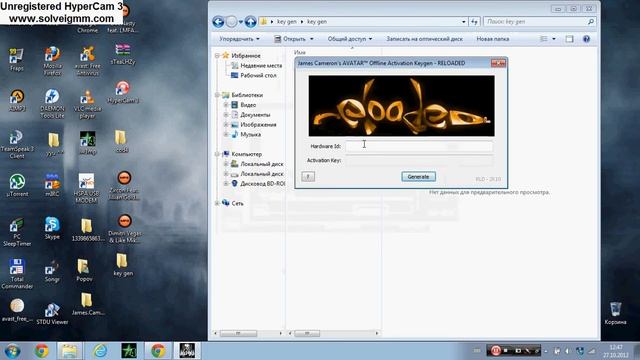Open Windows Explorer taskbar button
Viewport: 640px width, 360px height.
point(69,351)
